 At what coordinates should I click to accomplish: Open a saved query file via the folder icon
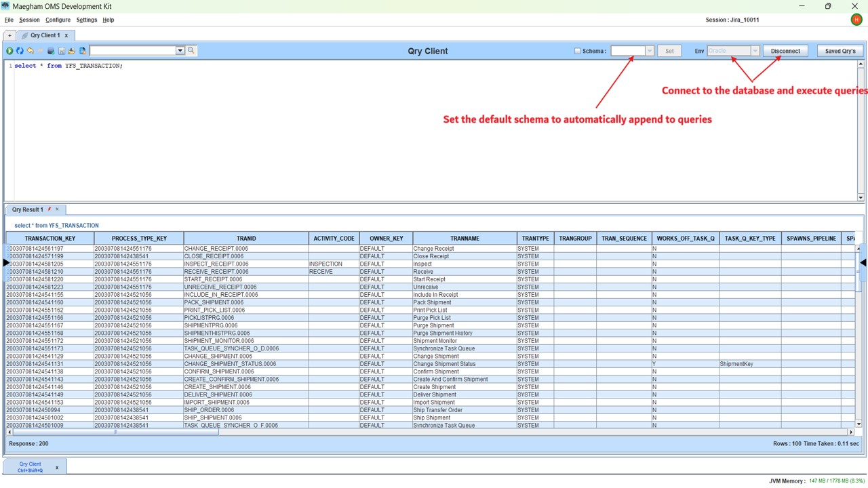[71, 51]
